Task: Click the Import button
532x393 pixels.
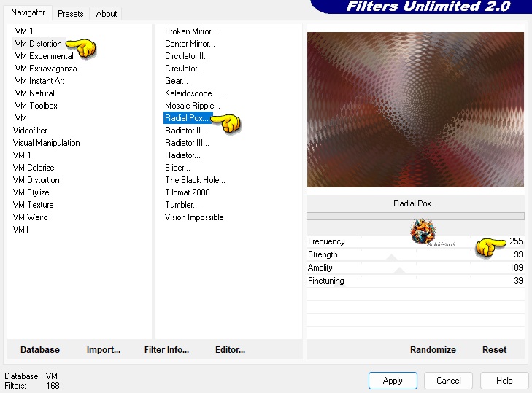Action: coord(104,350)
